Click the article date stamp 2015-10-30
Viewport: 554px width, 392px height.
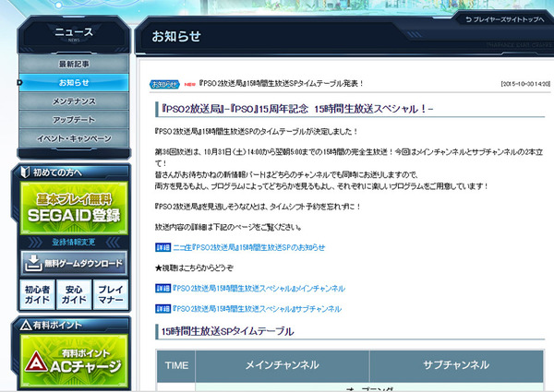[x=525, y=84]
